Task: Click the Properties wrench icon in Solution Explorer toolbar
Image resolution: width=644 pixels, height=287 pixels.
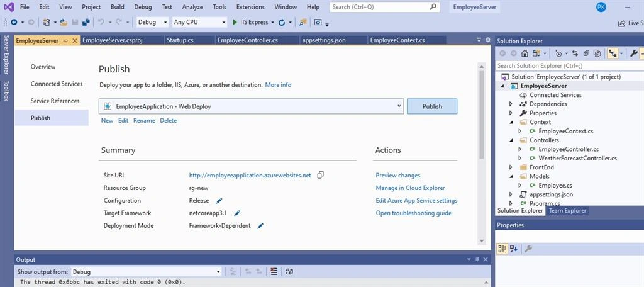Action: click(x=634, y=53)
